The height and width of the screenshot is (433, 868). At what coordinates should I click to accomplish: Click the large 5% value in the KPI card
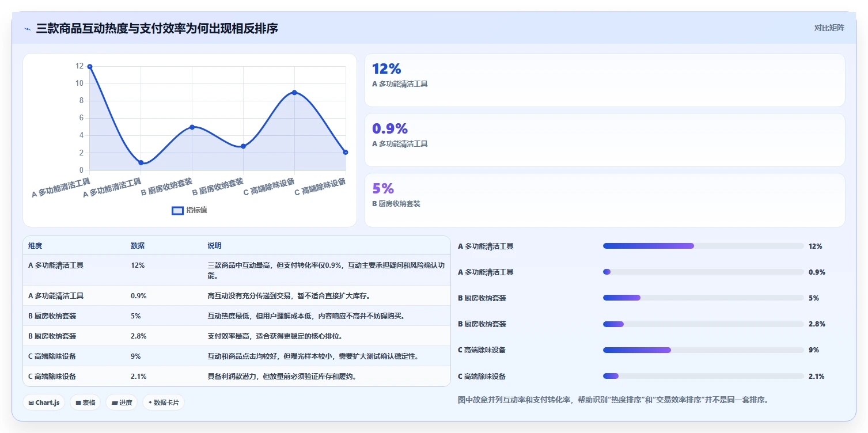coord(383,188)
